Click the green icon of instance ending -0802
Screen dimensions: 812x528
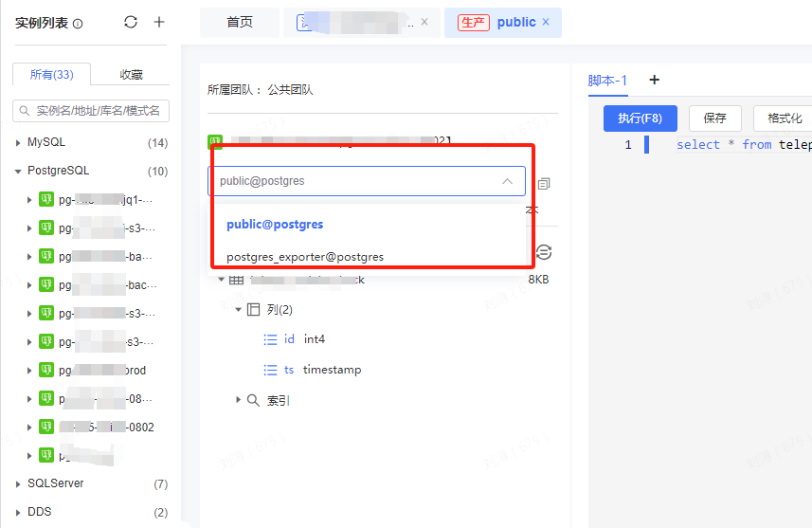[46, 427]
